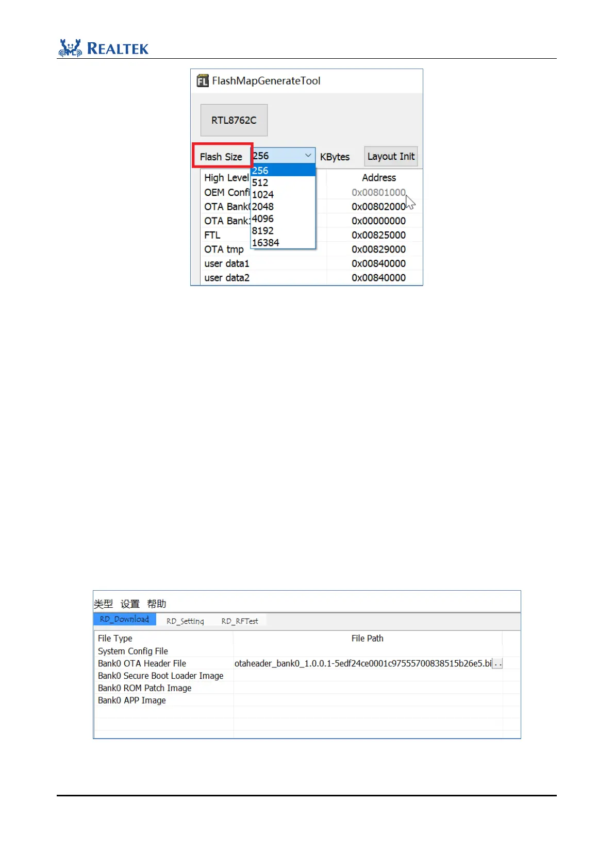Click the FlashMapGenerateTool app icon
614x868 pixels.
point(203,81)
